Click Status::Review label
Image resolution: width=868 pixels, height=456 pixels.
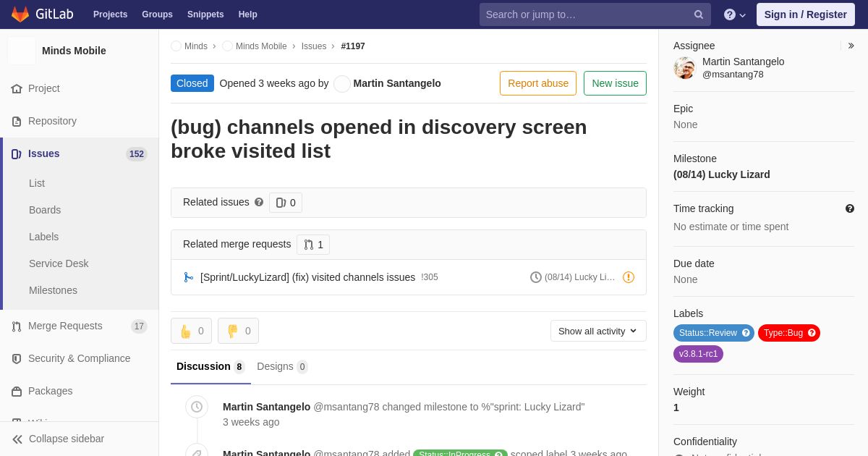(x=708, y=333)
